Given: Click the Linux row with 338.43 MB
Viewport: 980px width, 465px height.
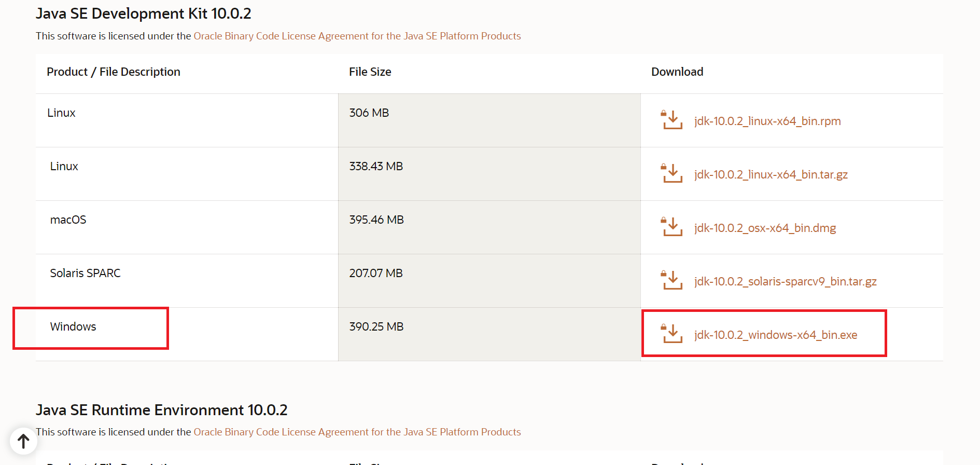Looking at the screenshot, I should pyautogui.click(x=489, y=174).
